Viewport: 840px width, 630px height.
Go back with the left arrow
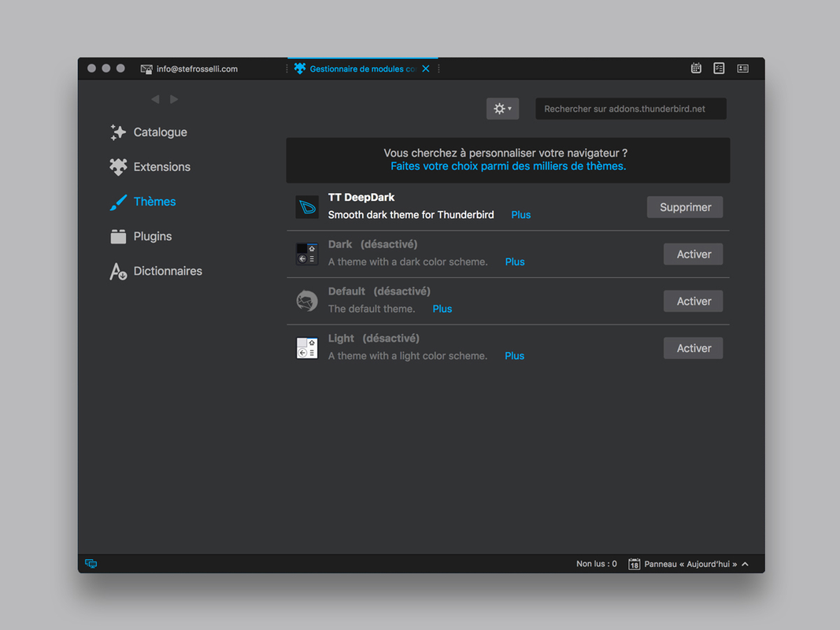[155, 99]
